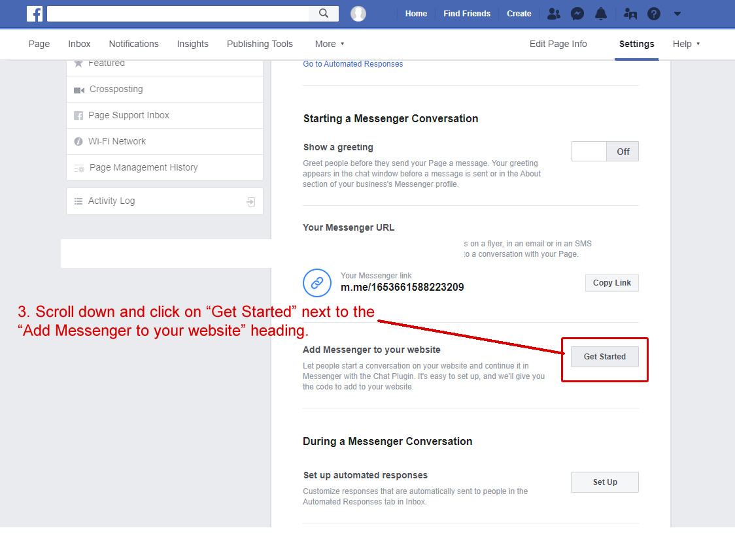Click the Activity Log list icon
This screenshot has height=560, width=735.
(78, 201)
